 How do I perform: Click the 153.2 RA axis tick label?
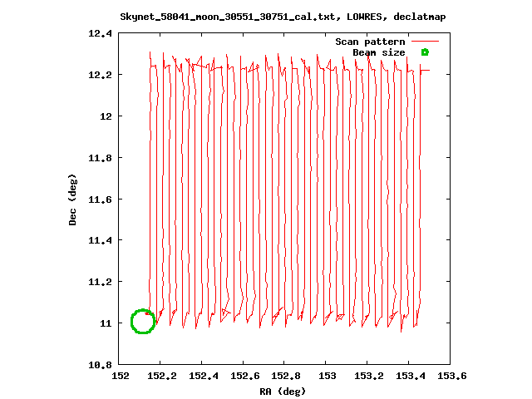coord(369,376)
